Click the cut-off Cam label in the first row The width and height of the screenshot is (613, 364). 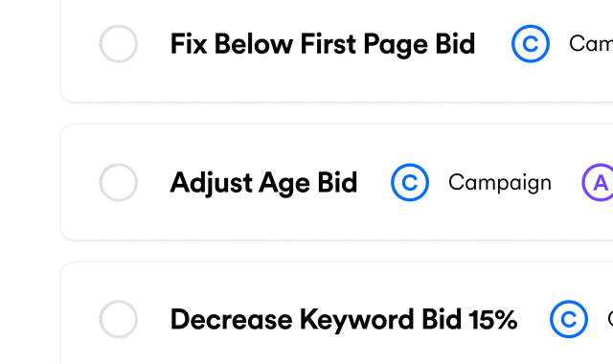pyautogui.click(x=591, y=44)
